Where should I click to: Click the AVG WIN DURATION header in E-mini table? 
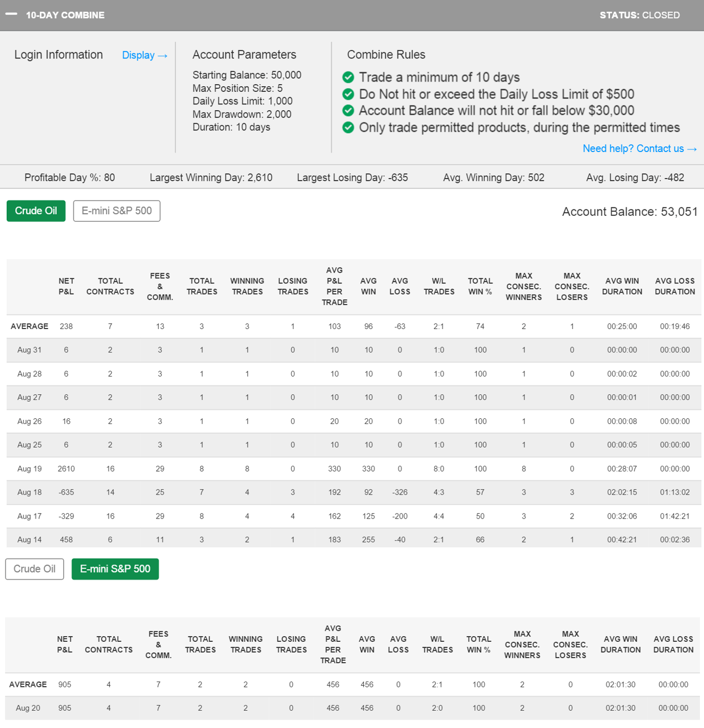[x=621, y=644]
